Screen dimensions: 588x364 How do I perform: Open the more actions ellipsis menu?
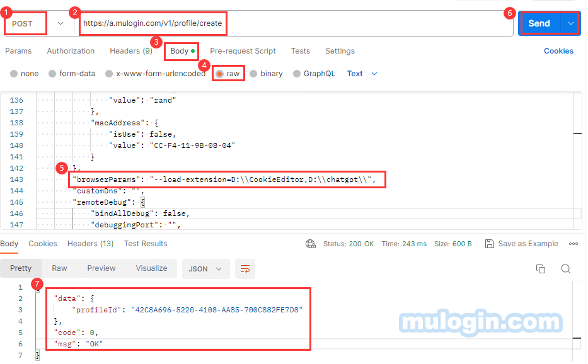pos(572,243)
